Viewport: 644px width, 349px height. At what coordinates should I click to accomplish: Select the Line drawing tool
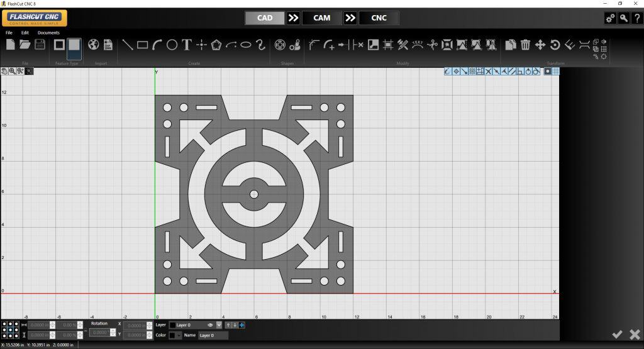coord(127,45)
